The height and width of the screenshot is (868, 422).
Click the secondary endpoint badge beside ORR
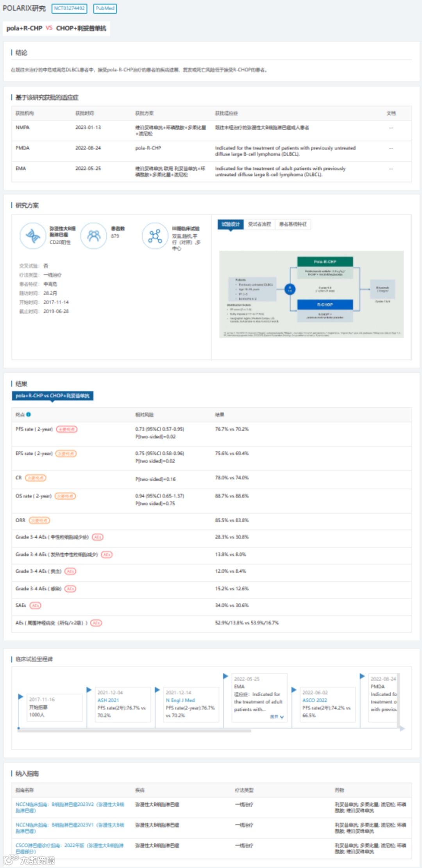[x=39, y=520]
